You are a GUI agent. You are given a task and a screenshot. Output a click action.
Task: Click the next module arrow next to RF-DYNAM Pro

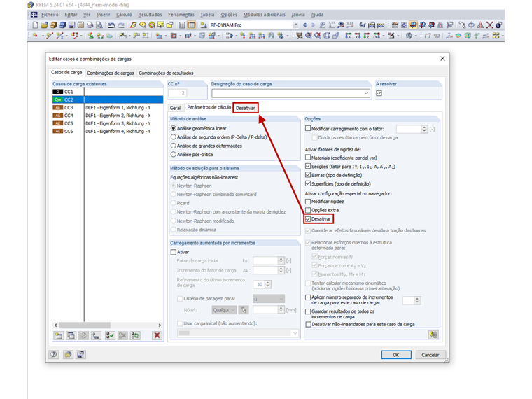point(314,24)
